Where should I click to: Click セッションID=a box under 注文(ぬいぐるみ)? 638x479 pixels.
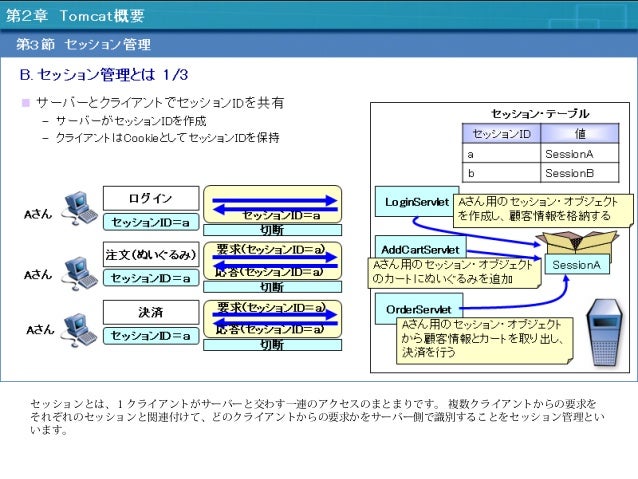[151, 278]
